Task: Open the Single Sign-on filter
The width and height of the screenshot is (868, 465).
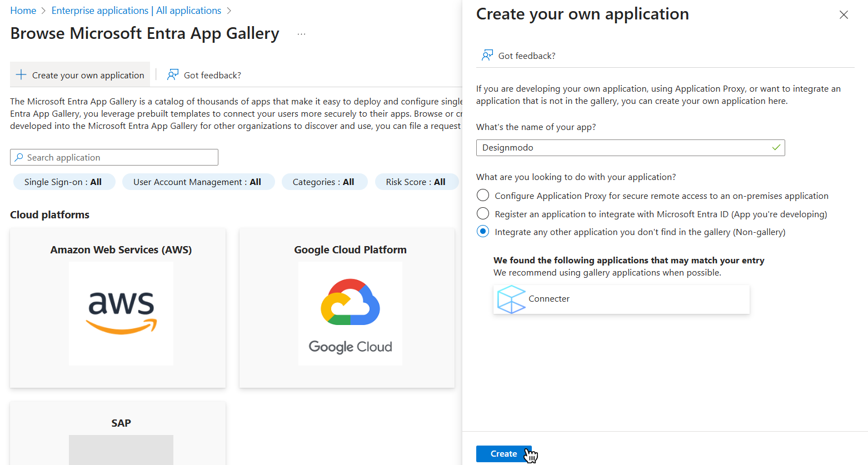Action: 63,182
